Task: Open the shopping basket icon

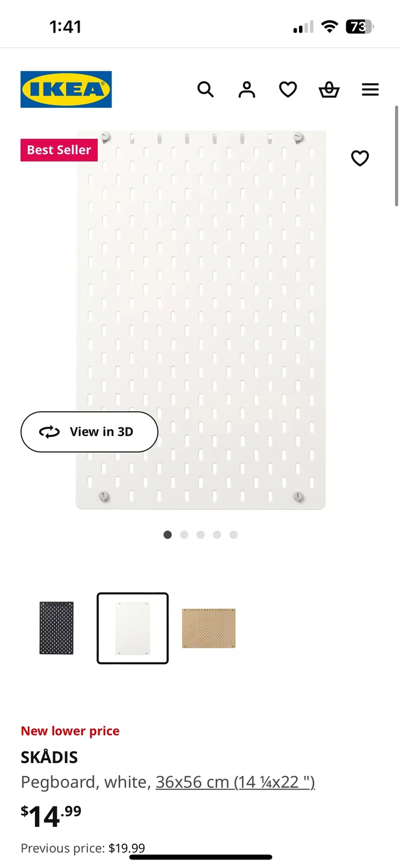Action: click(329, 90)
